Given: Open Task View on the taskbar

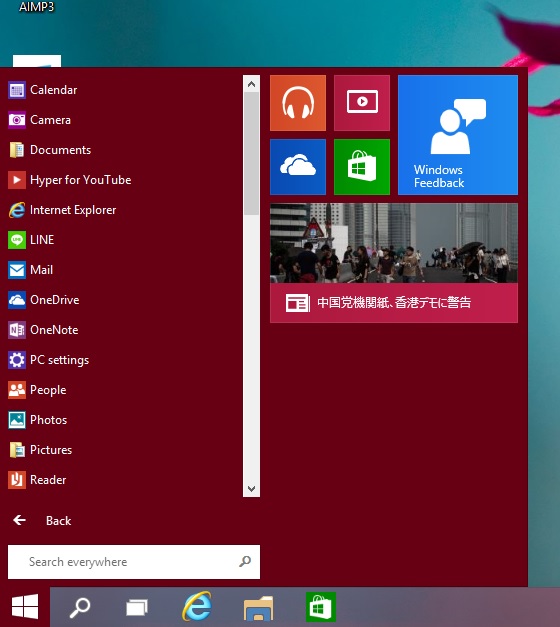Looking at the screenshot, I should coord(137,607).
